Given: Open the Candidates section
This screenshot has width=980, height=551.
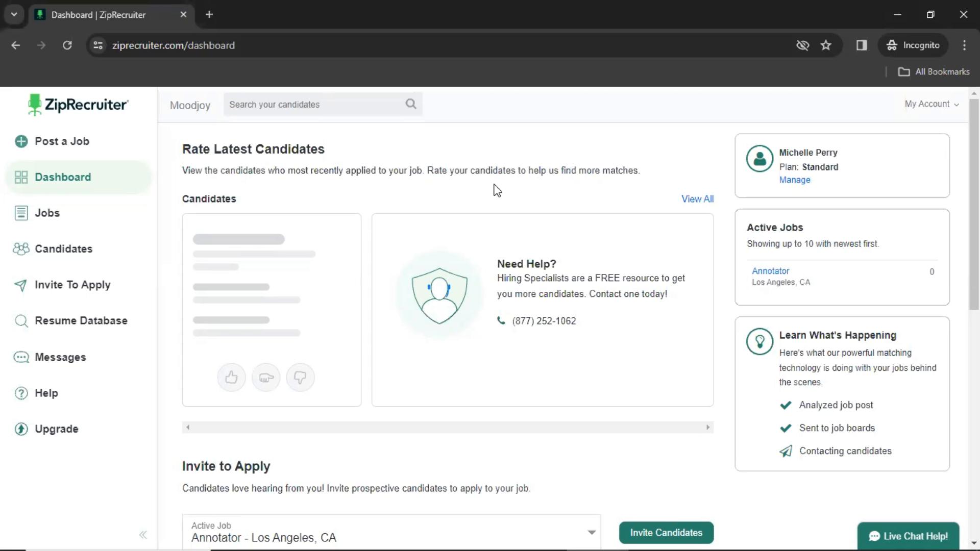Looking at the screenshot, I should (63, 249).
